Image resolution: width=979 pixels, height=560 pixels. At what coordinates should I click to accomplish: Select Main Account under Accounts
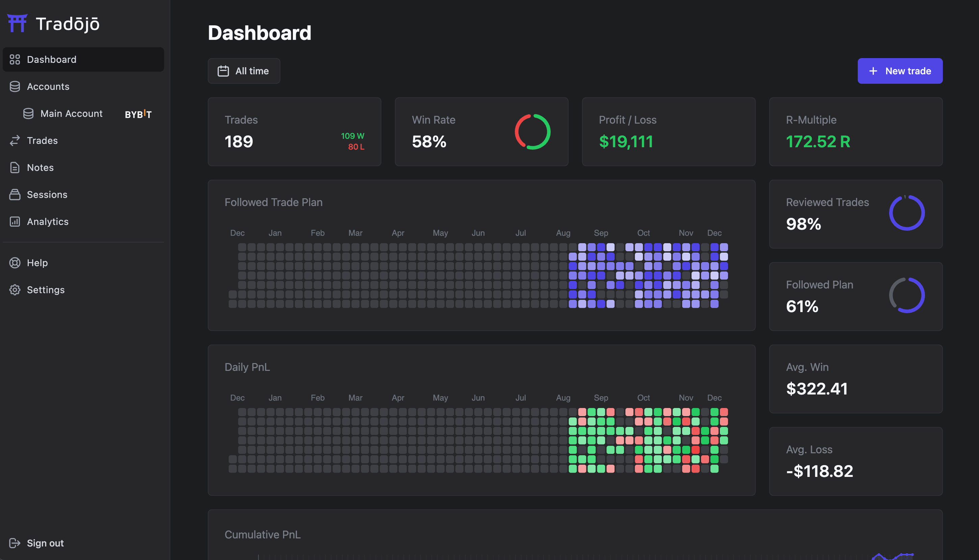(71, 114)
